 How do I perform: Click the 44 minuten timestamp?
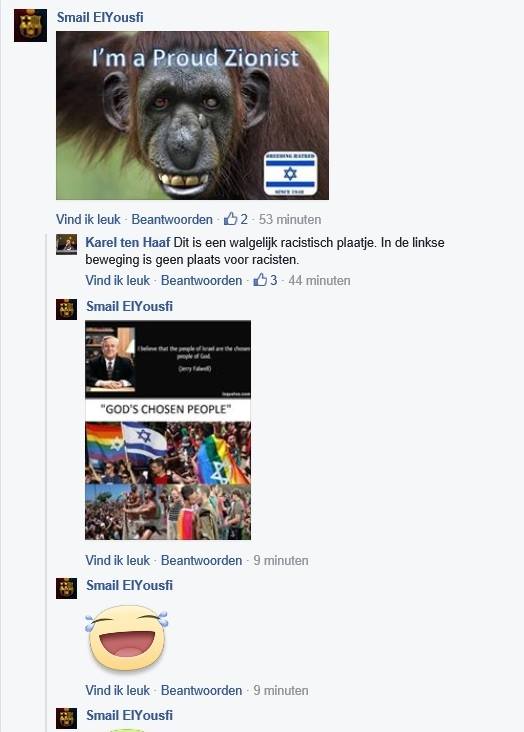pyautogui.click(x=319, y=280)
